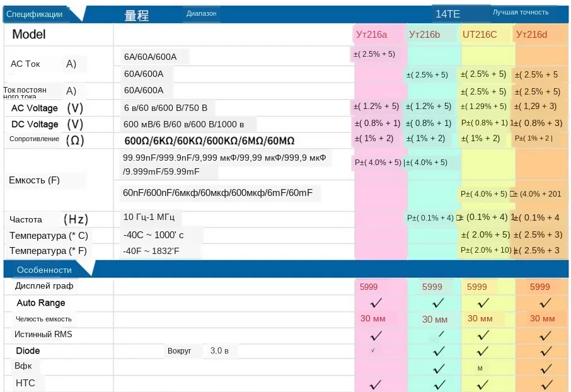Click the 60nF/600nF/6мкф capacitance range
571x392 pixels.
[x=217, y=193]
